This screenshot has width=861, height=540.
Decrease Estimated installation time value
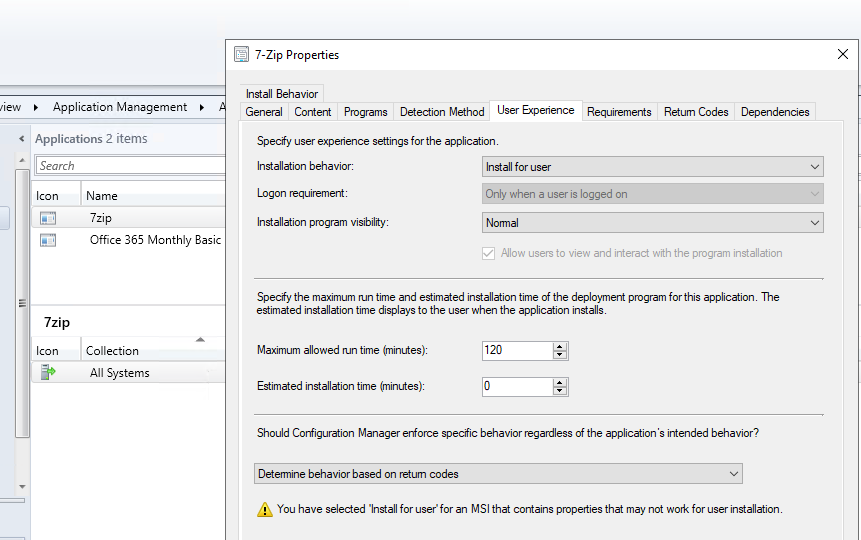(x=560, y=391)
